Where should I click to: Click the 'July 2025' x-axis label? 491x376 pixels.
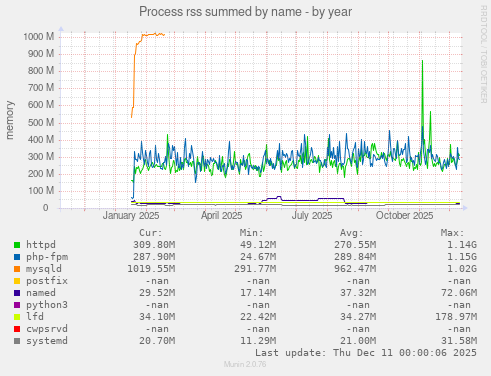click(x=312, y=216)
